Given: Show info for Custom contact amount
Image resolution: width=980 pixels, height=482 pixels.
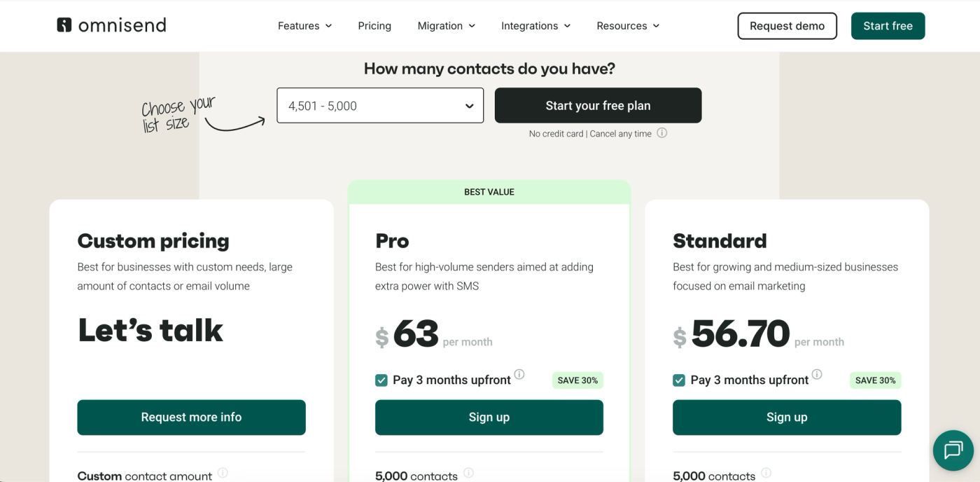Looking at the screenshot, I should (x=223, y=473).
